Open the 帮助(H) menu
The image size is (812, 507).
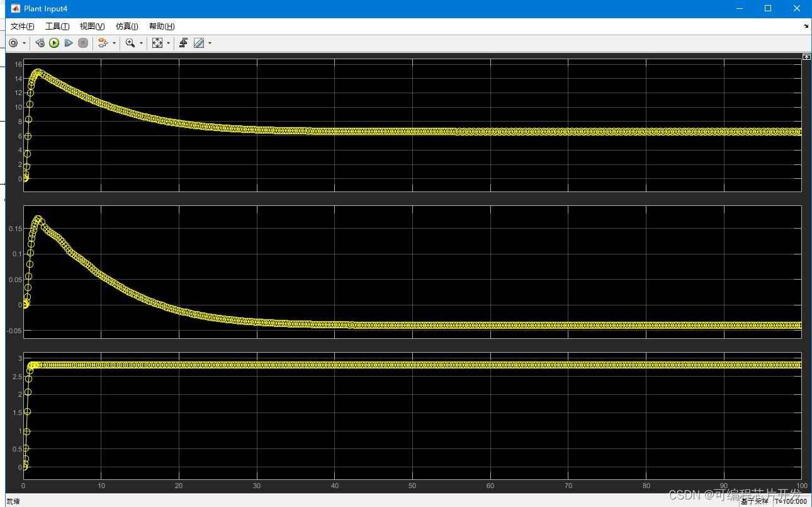tap(162, 26)
